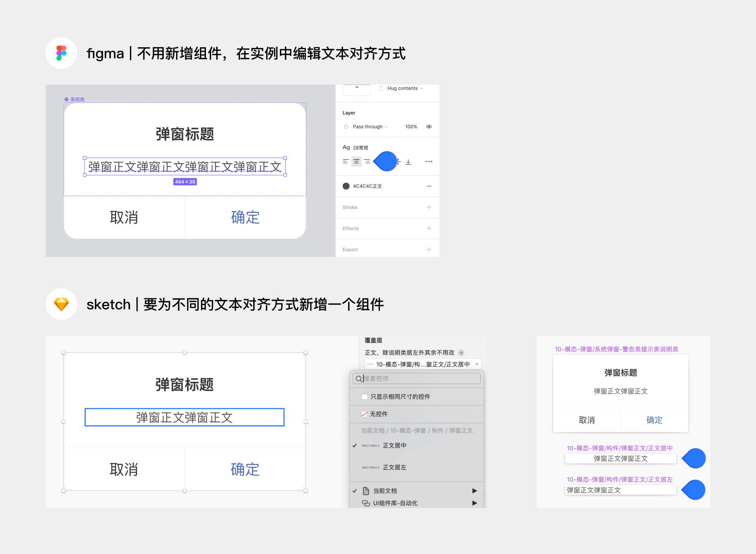756x554 pixels.
Task: Toggle layer visibility eye icon
Action: (429, 127)
